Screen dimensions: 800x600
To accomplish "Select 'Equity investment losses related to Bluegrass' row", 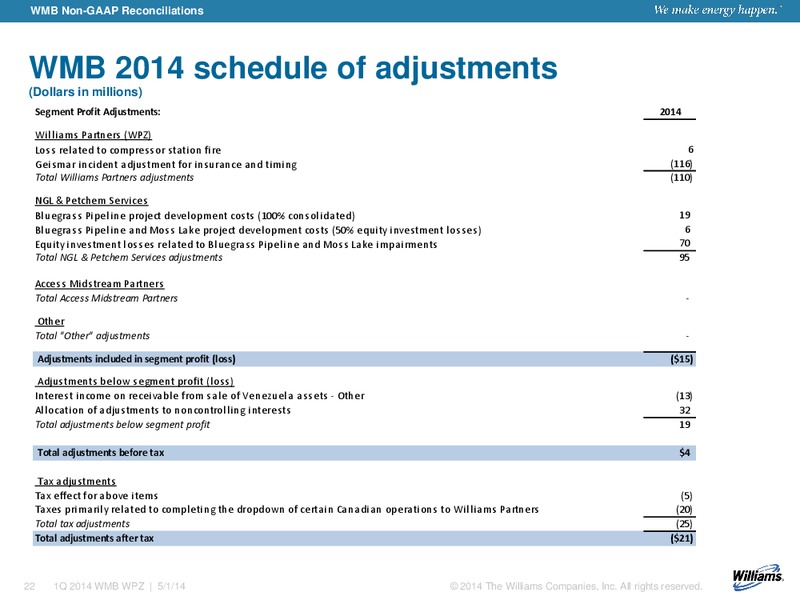I will coord(364,244).
